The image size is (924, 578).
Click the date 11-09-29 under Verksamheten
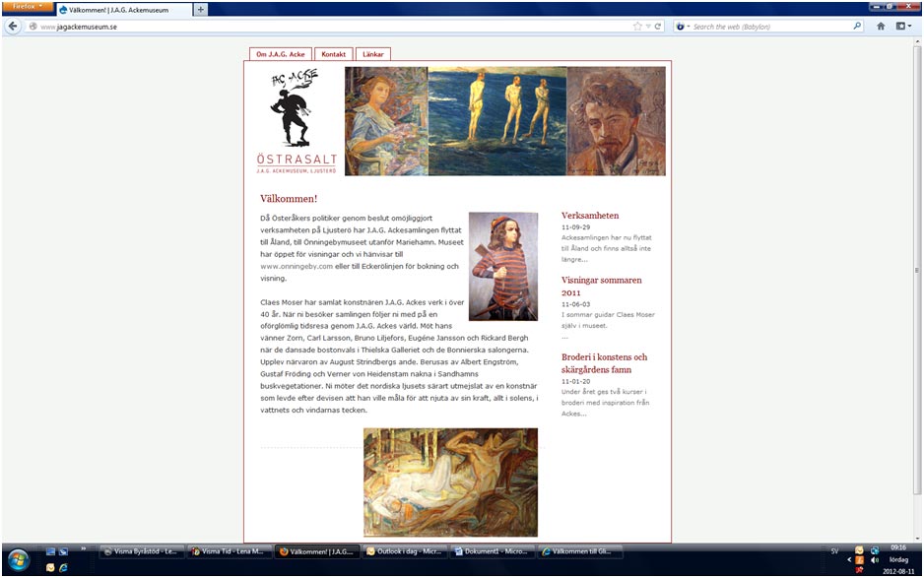[575, 226]
